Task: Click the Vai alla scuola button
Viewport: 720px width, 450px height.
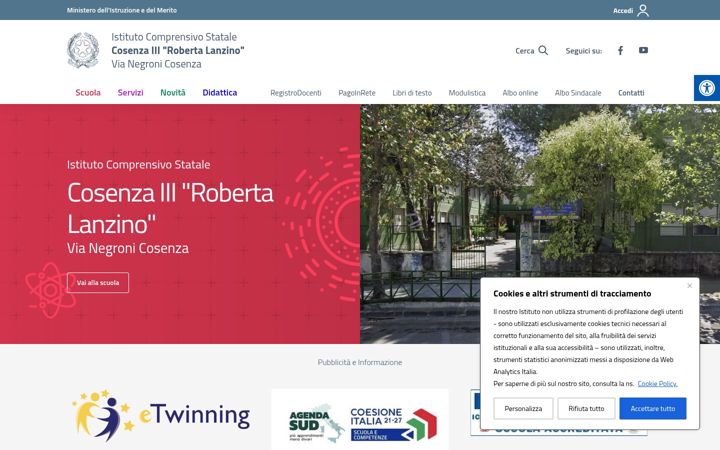Action: (98, 282)
